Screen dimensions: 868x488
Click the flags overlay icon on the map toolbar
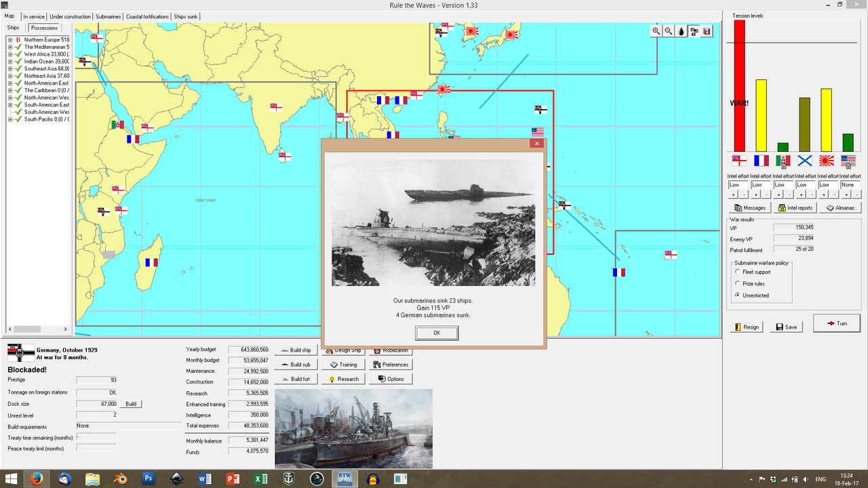[694, 30]
